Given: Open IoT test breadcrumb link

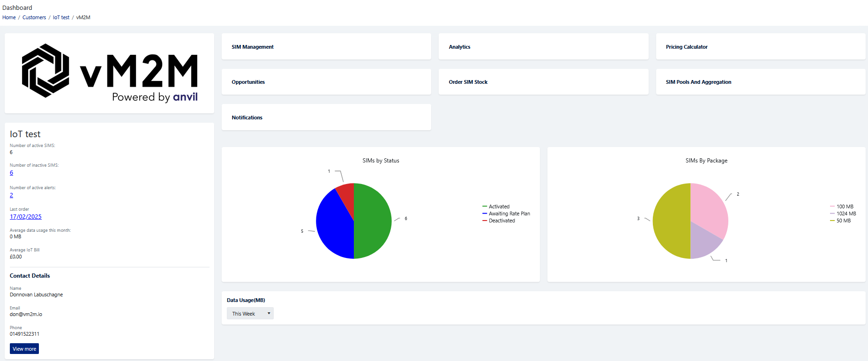Looking at the screenshot, I should (61, 17).
